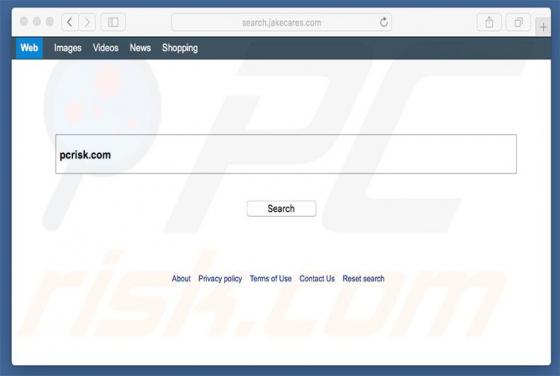This screenshot has height=376, width=560.
Task: Open the News tab
Action: tap(140, 48)
